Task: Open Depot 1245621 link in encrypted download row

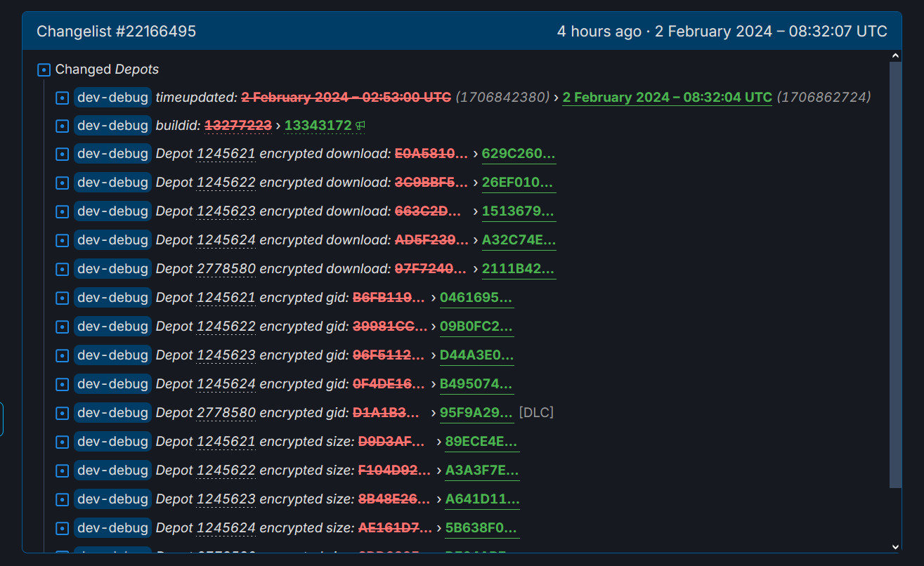Action: pos(226,154)
